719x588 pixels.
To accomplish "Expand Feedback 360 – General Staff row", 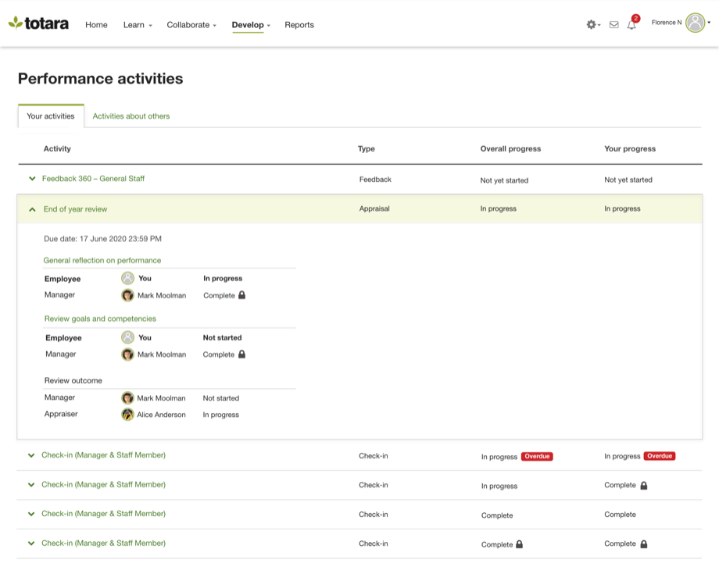I will click(31, 179).
